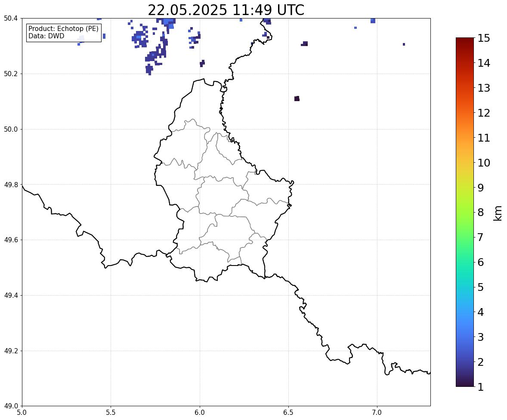
Task: Click the green section of the colorbar near 7
Action: click(465, 237)
